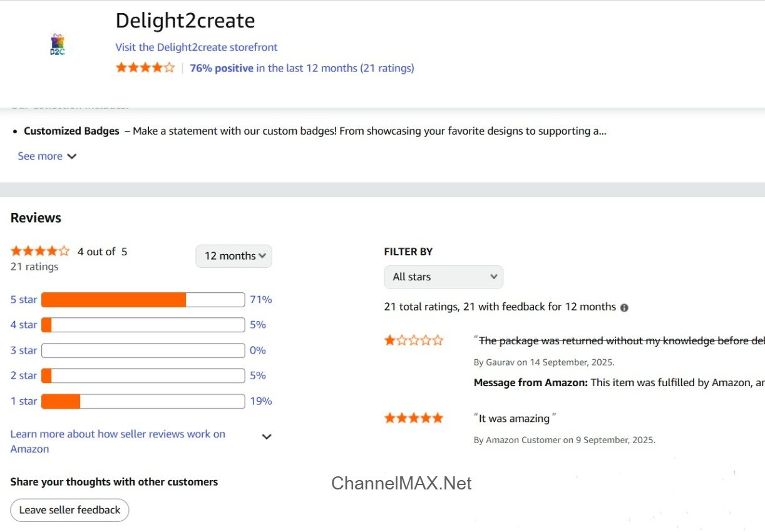Viewport: 765px width, 532px height.
Task: Click the Delight2create seller logo
Action: (58, 43)
